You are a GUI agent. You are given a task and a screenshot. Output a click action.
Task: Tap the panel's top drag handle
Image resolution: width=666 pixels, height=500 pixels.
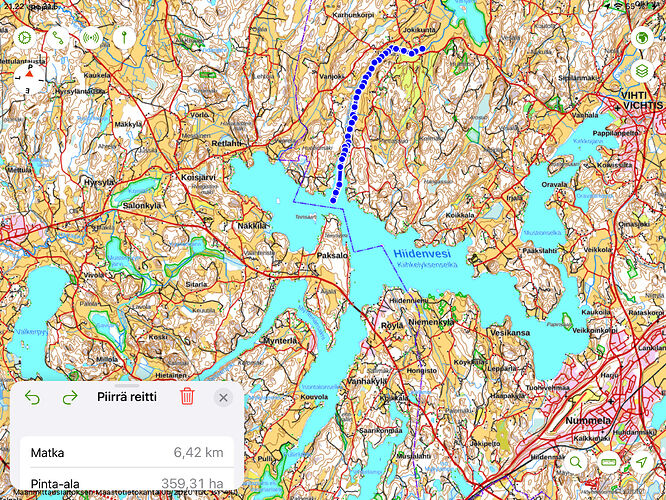click(x=127, y=386)
